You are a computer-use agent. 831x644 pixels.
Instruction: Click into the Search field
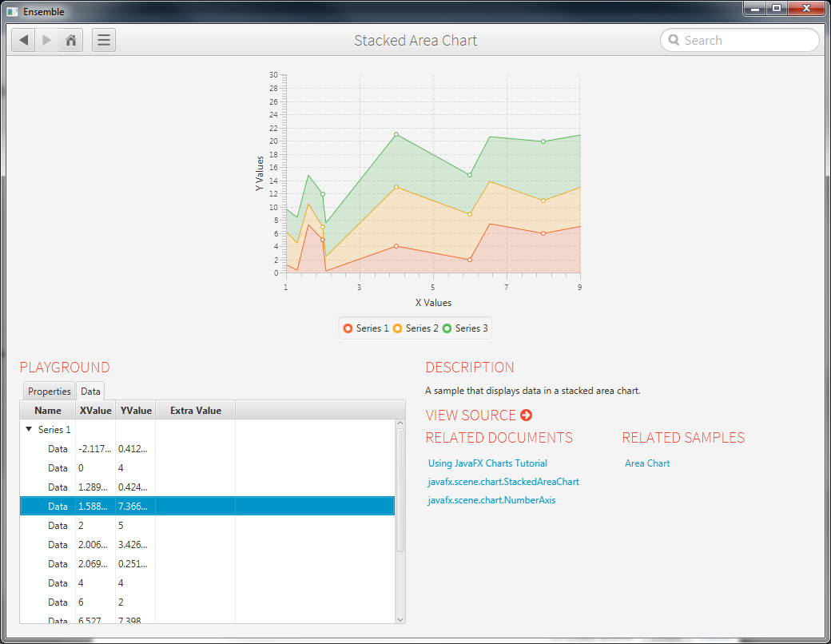point(747,40)
